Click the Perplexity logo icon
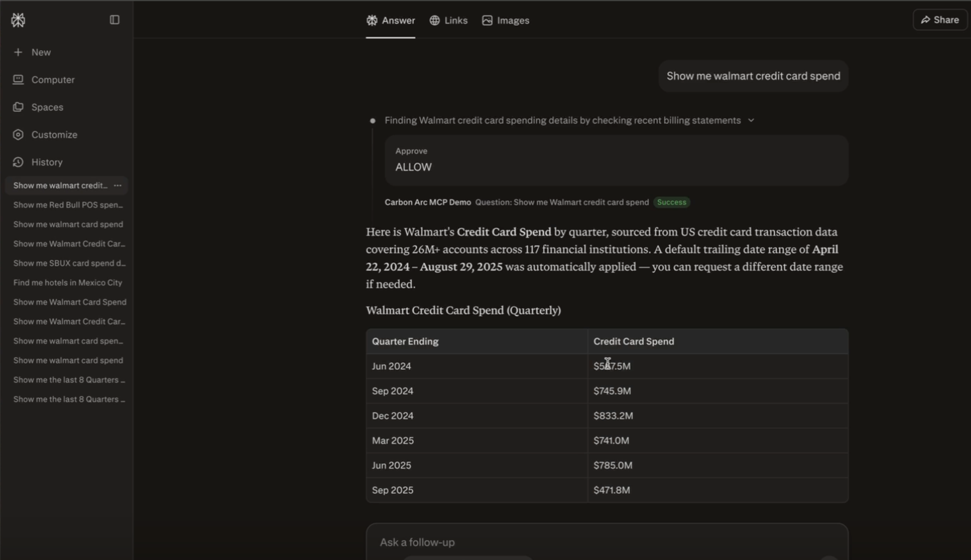Viewport: 971px width, 560px height. [x=18, y=20]
